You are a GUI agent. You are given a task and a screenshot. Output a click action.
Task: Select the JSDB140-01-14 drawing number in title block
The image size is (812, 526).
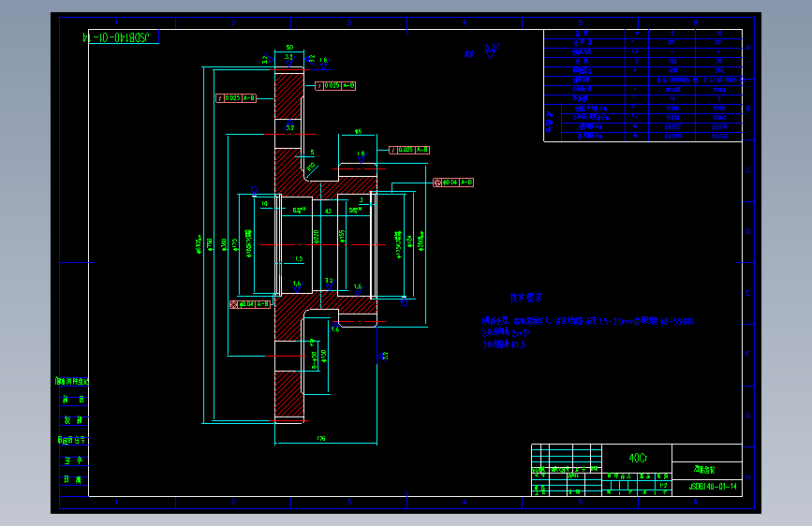pyautogui.click(x=713, y=486)
